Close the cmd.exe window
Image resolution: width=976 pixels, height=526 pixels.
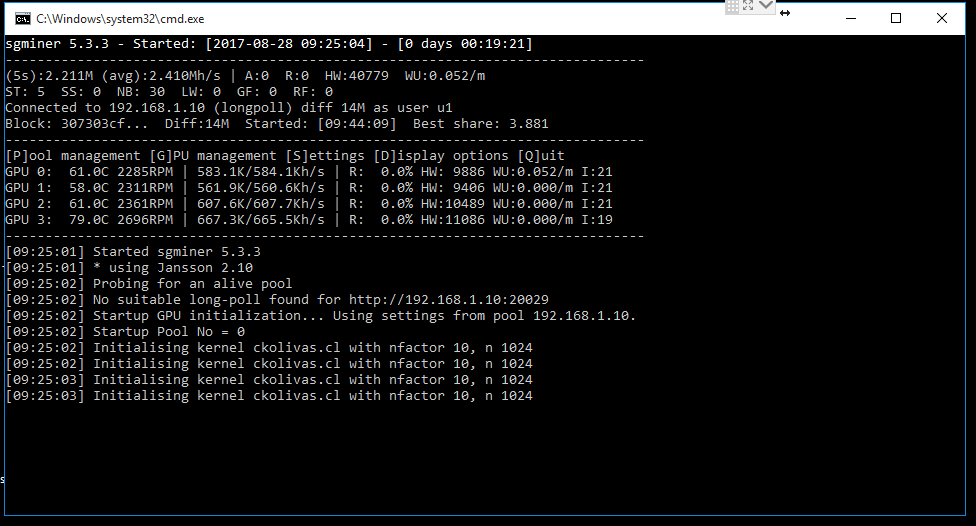coord(942,19)
